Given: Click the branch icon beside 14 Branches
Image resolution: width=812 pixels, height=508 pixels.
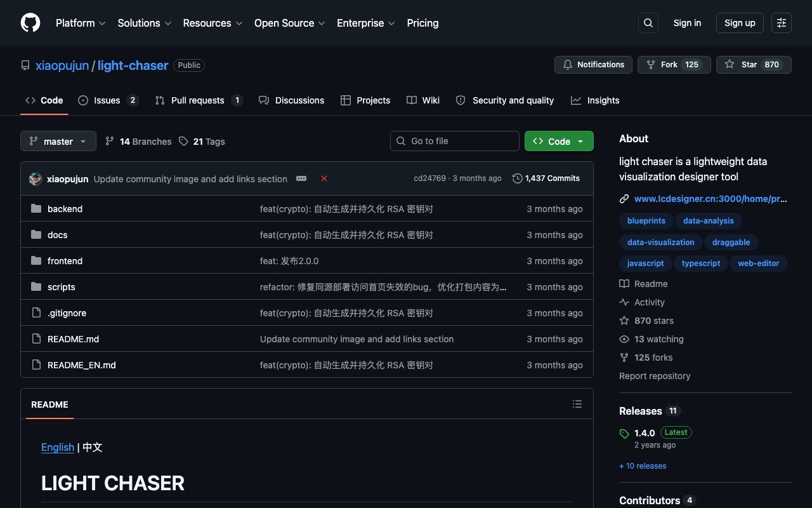Looking at the screenshot, I should coord(110,141).
